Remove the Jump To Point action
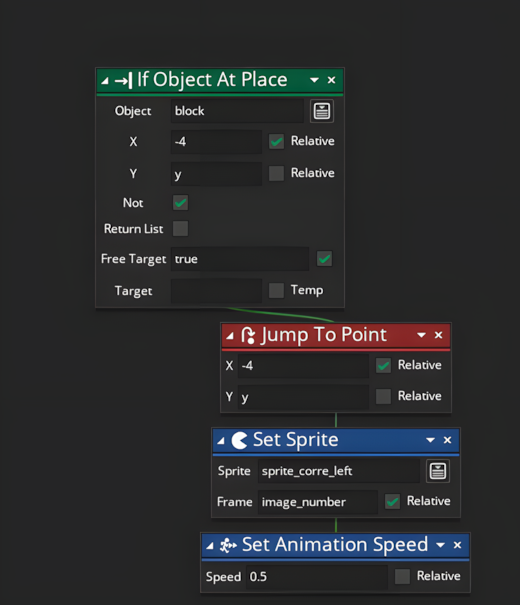The width and height of the screenshot is (520, 605). click(438, 335)
